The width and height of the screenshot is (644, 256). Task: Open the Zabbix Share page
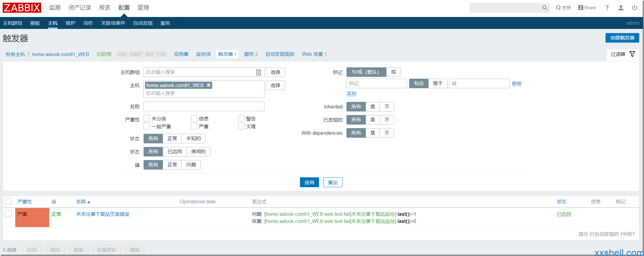coord(587,8)
